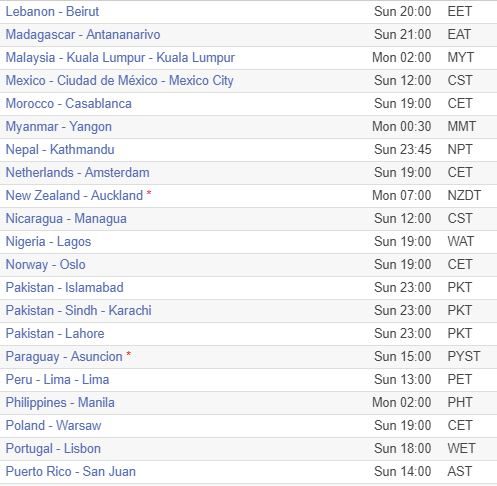Click Pakistan - Islamabad link
The height and width of the screenshot is (486, 497).
[x=65, y=288]
